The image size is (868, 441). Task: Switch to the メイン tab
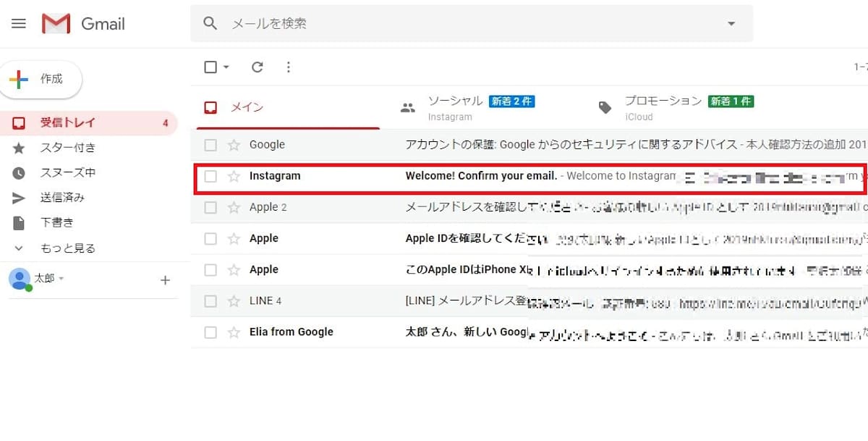pos(288,108)
